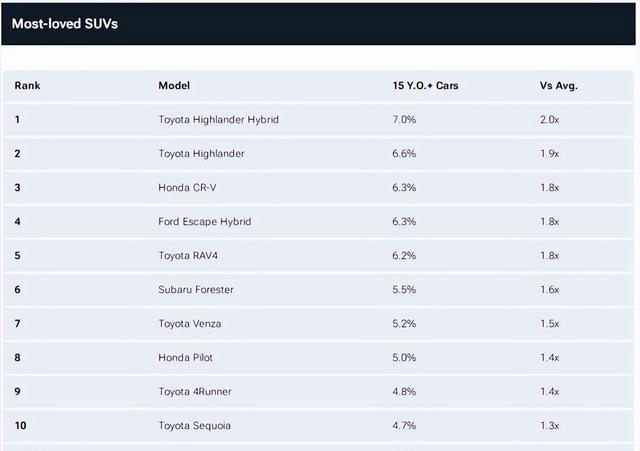Screen dimensions: 640x451
Task: Click the 'Vs Avg.' column header
Action: point(559,86)
